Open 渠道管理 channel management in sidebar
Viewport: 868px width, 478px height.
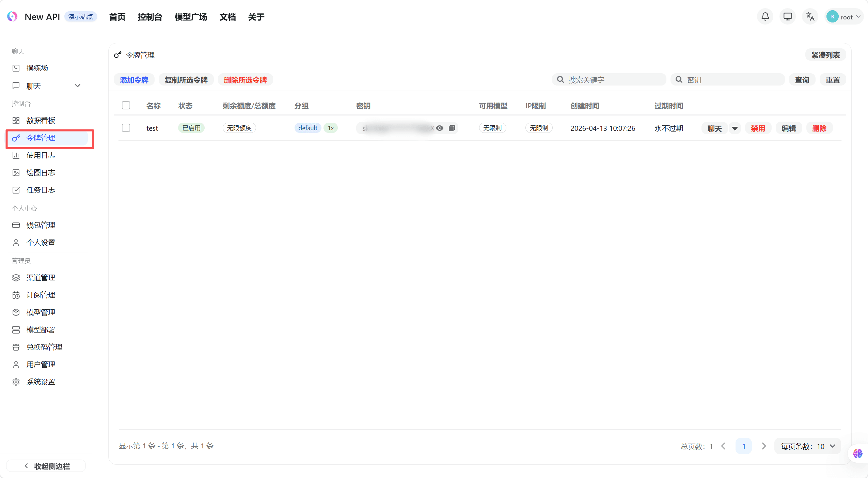tap(41, 277)
